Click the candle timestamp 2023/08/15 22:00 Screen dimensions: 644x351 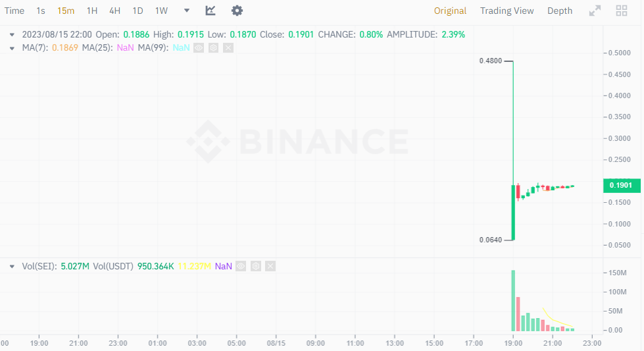[x=57, y=34]
